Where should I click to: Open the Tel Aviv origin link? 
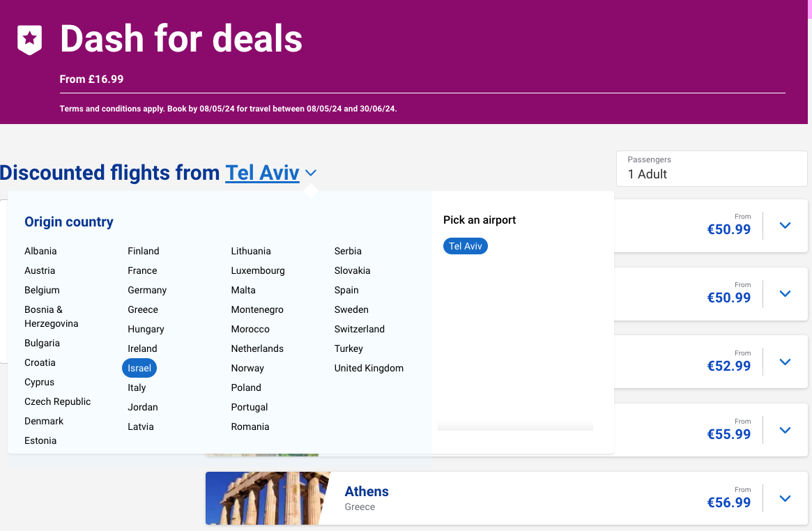point(262,173)
